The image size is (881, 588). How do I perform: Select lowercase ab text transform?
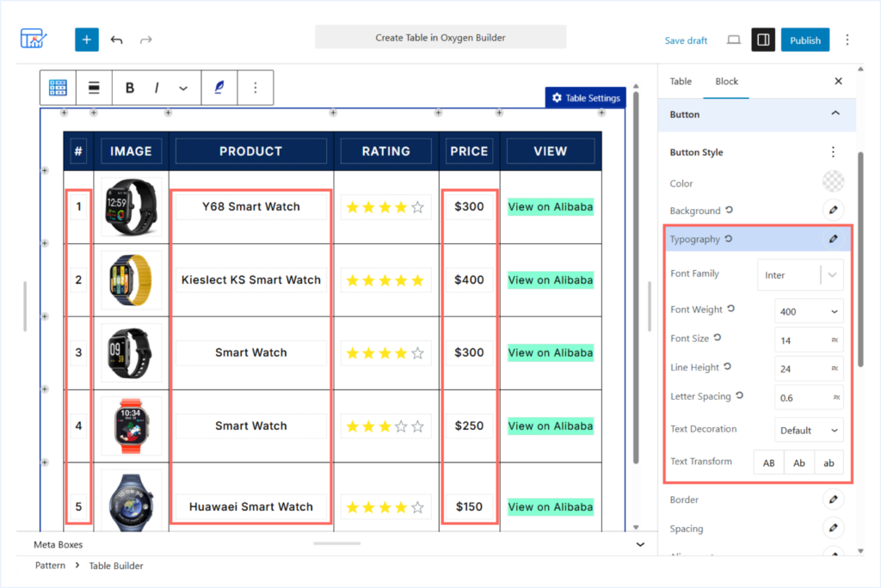(829, 462)
